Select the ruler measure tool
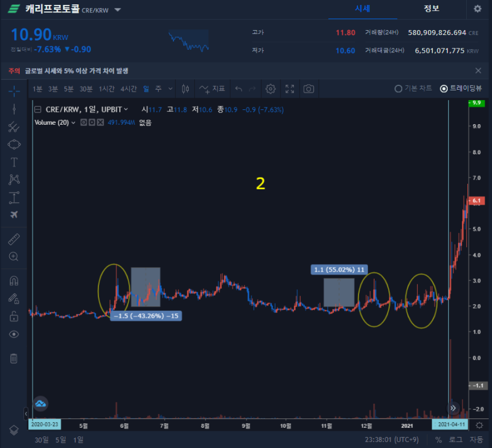Image resolution: width=492 pixels, height=448 pixels. [14, 239]
